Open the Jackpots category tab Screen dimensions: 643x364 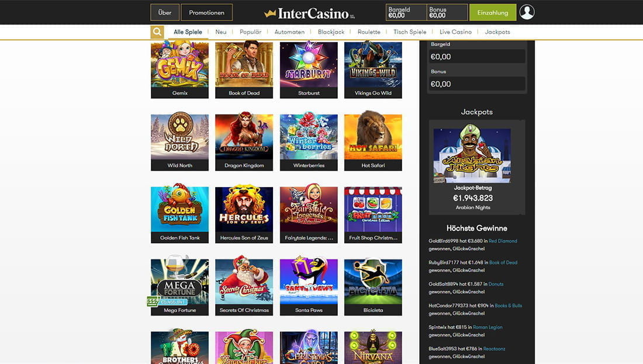pos(497,32)
